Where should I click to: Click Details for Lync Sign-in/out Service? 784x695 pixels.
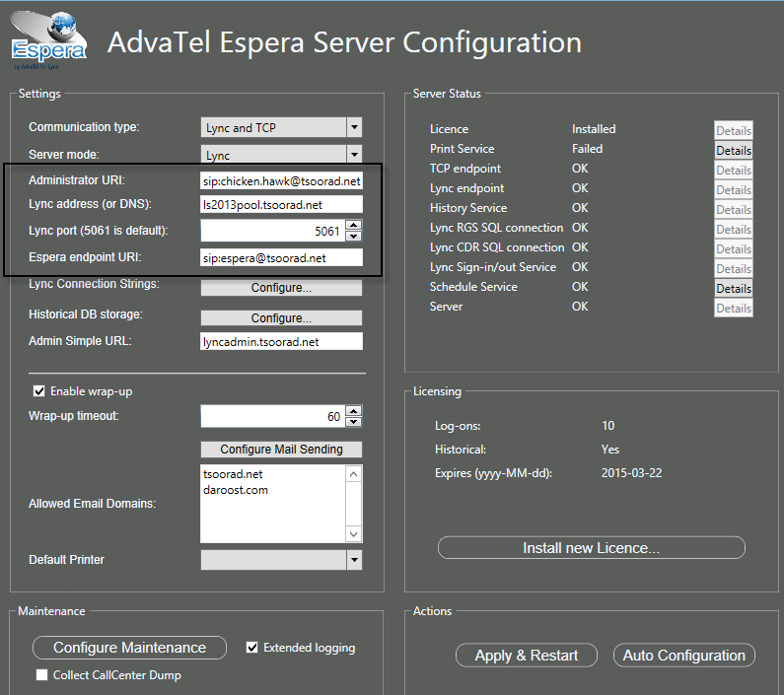click(x=734, y=268)
